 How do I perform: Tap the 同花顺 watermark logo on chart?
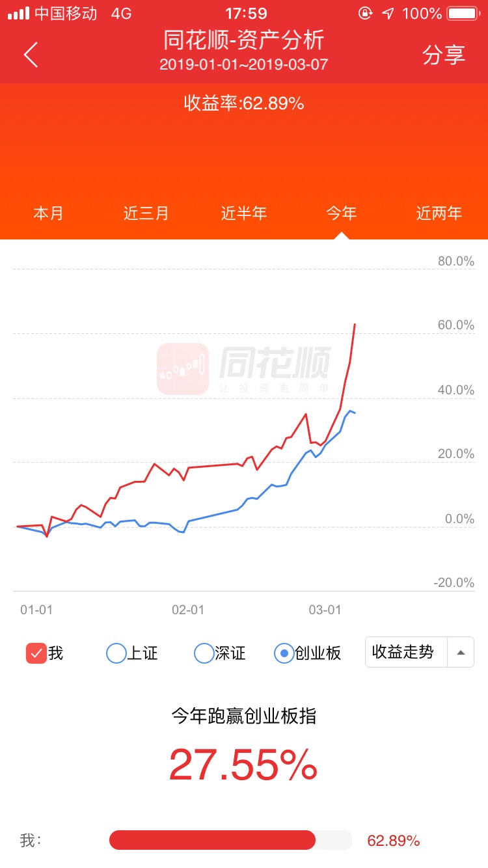point(244,369)
